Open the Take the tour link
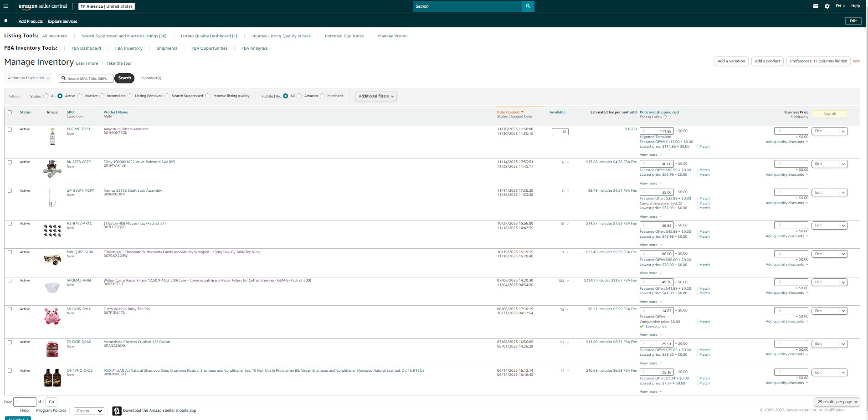 [x=119, y=63]
